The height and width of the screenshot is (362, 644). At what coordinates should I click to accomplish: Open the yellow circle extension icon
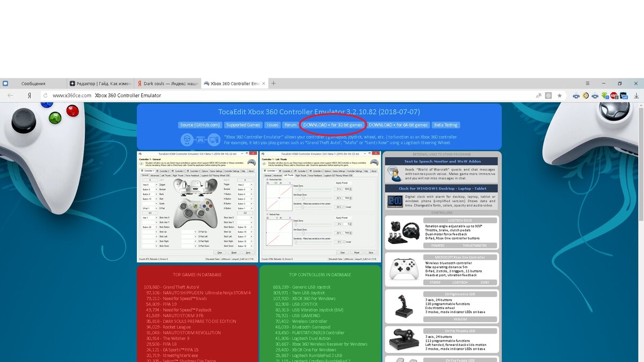point(586,95)
